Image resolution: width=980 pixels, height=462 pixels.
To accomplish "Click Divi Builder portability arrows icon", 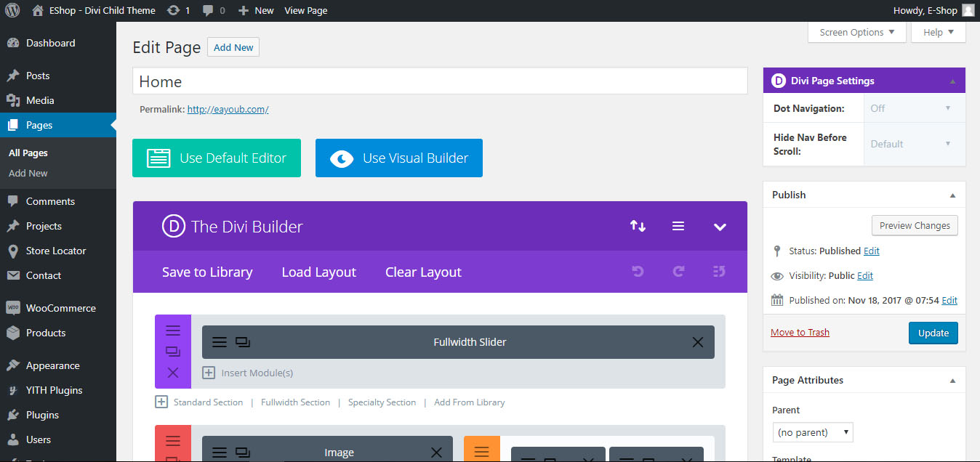I will pyautogui.click(x=638, y=226).
